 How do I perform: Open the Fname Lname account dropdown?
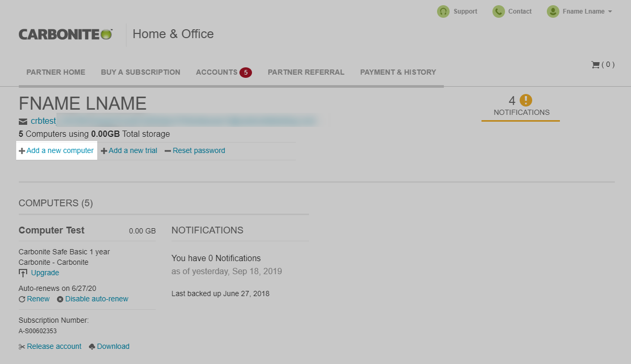click(x=580, y=11)
